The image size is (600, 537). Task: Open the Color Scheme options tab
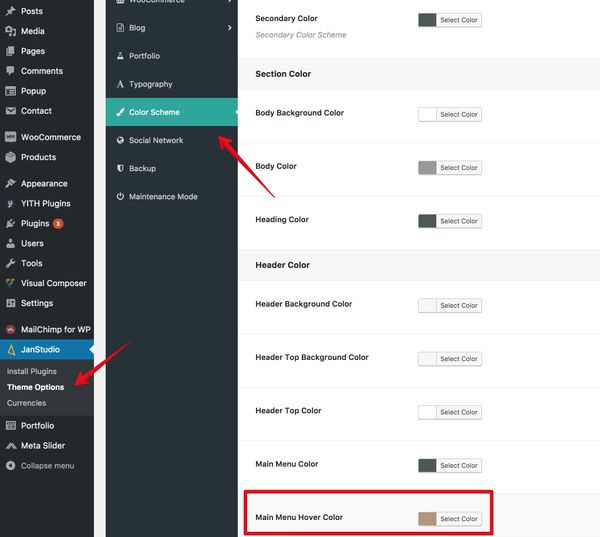171,112
